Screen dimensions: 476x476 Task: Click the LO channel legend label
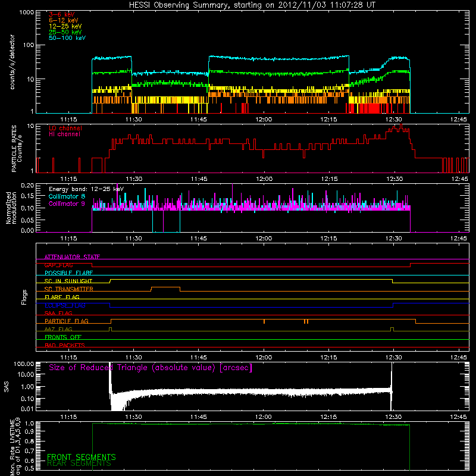coord(65,128)
